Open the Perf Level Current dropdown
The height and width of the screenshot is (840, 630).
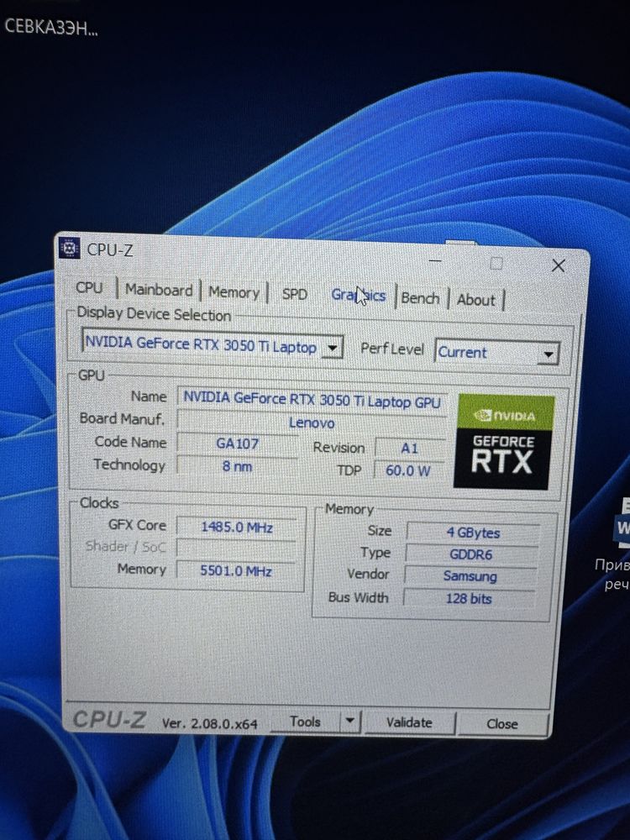(496, 353)
